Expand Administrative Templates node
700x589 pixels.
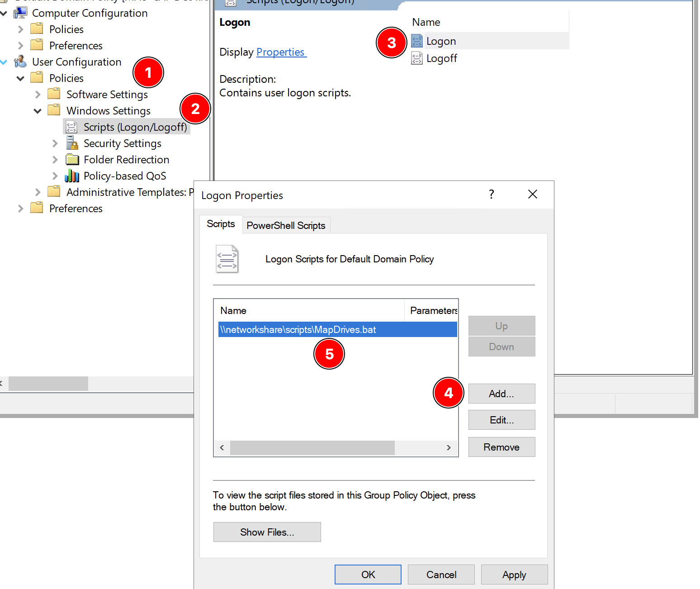[x=38, y=192]
